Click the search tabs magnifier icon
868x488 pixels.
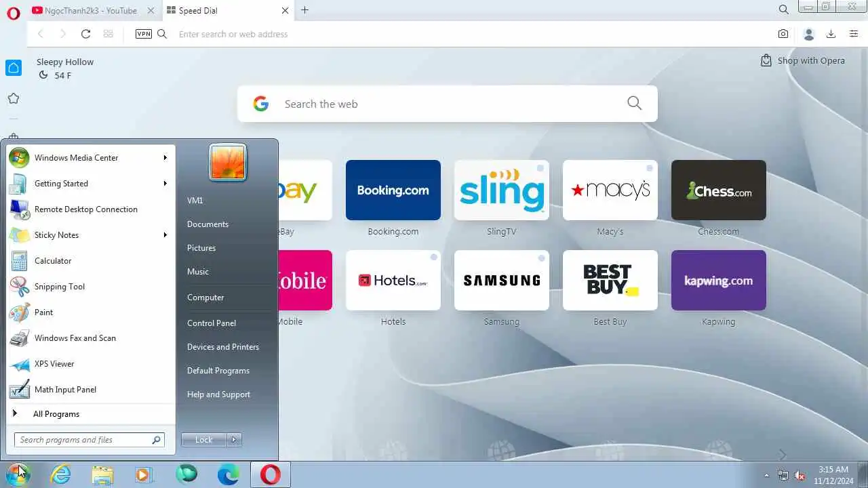tap(783, 9)
